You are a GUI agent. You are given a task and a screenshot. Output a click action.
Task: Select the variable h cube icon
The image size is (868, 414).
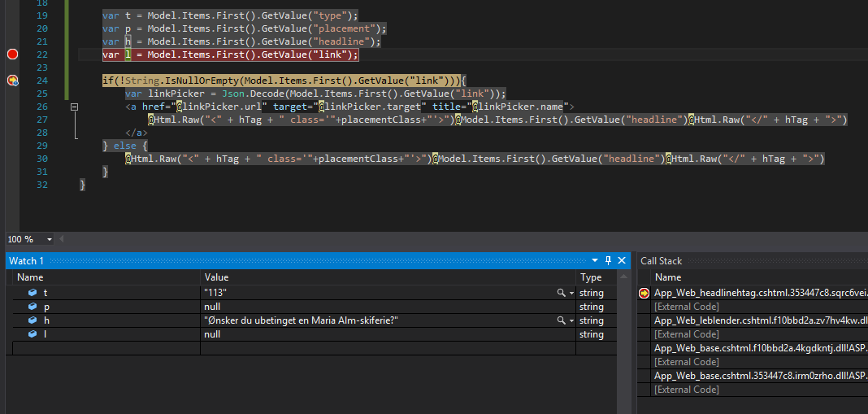click(x=33, y=320)
